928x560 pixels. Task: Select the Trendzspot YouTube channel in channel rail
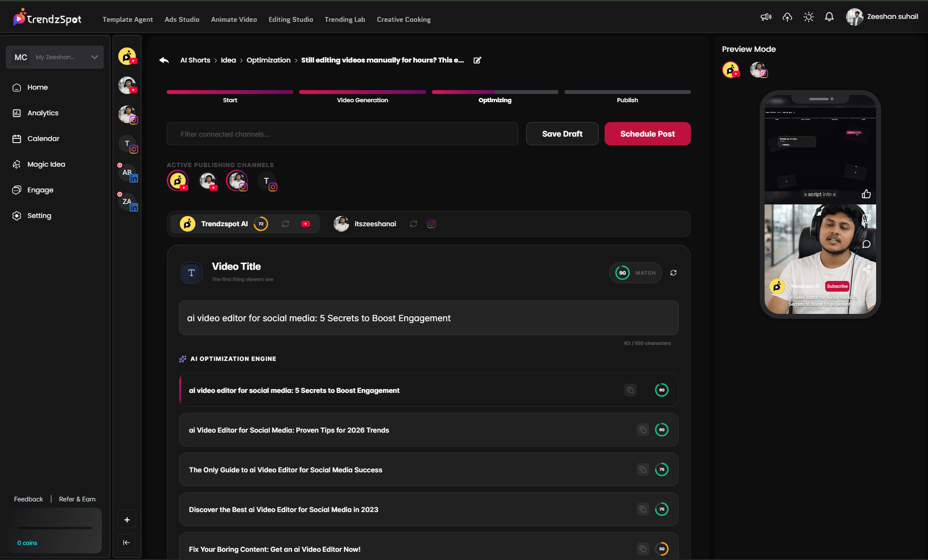(x=128, y=57)
